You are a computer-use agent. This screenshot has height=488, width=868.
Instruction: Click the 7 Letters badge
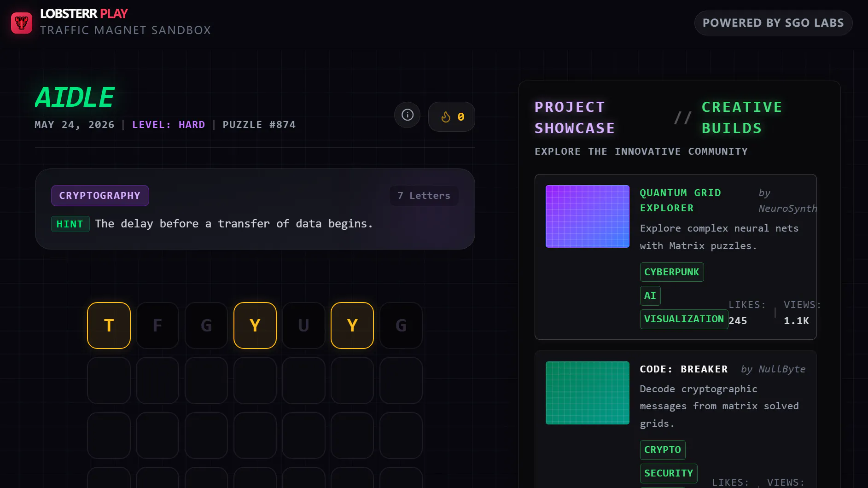pos(424,196)
